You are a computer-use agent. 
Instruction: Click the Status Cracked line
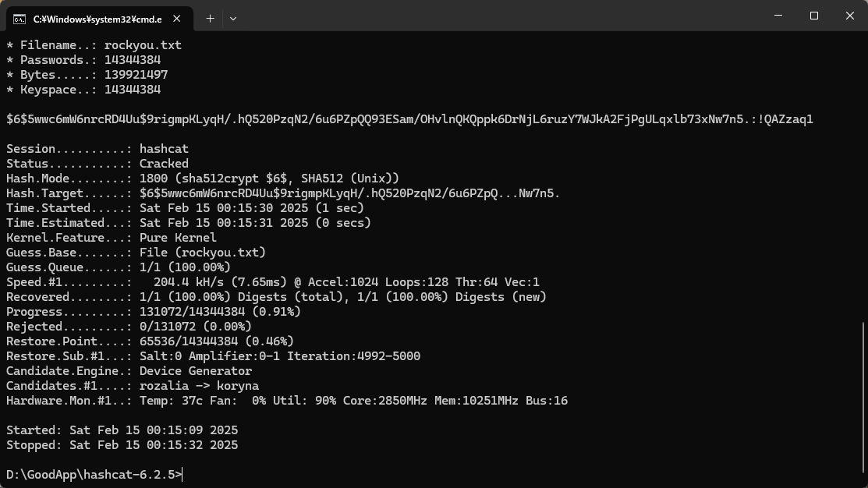coord(97,164)
